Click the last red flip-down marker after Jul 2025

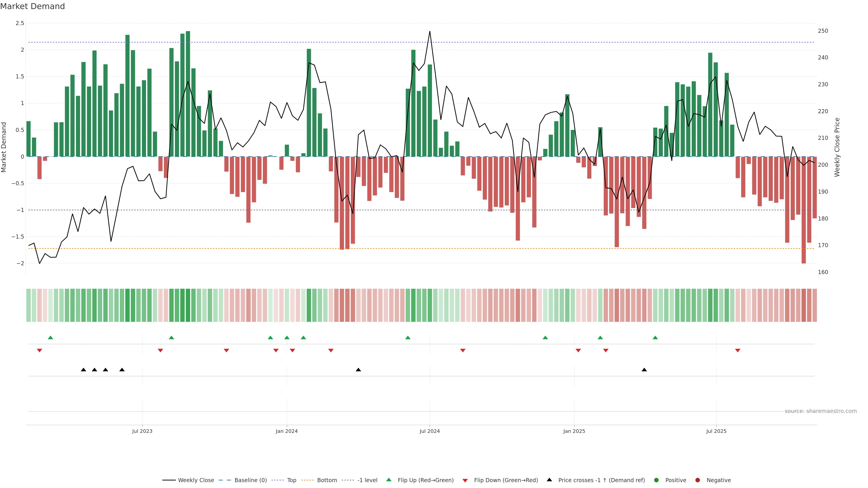coord(738,351)
